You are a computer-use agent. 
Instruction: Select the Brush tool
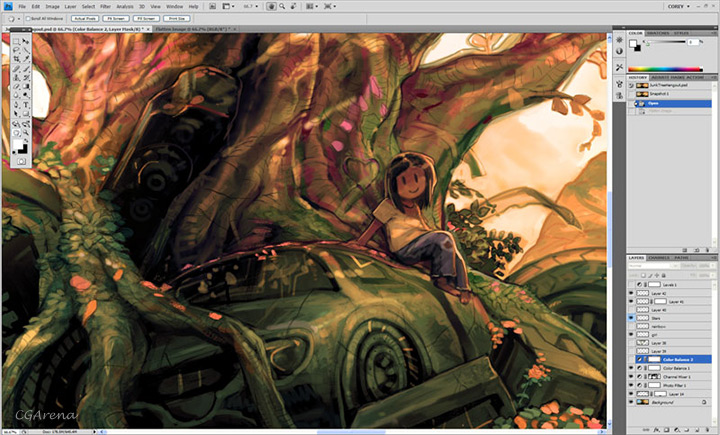point(26,68)
